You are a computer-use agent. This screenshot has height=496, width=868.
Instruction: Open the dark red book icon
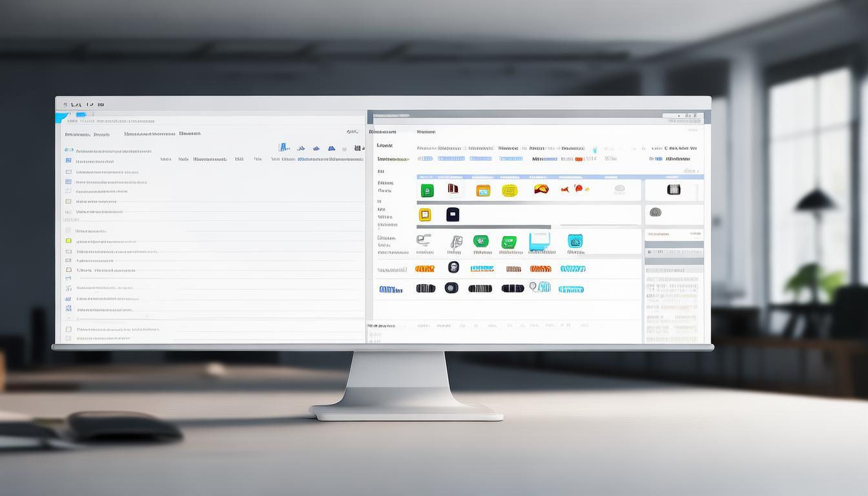pyautogui.click(x=453, y=189)
